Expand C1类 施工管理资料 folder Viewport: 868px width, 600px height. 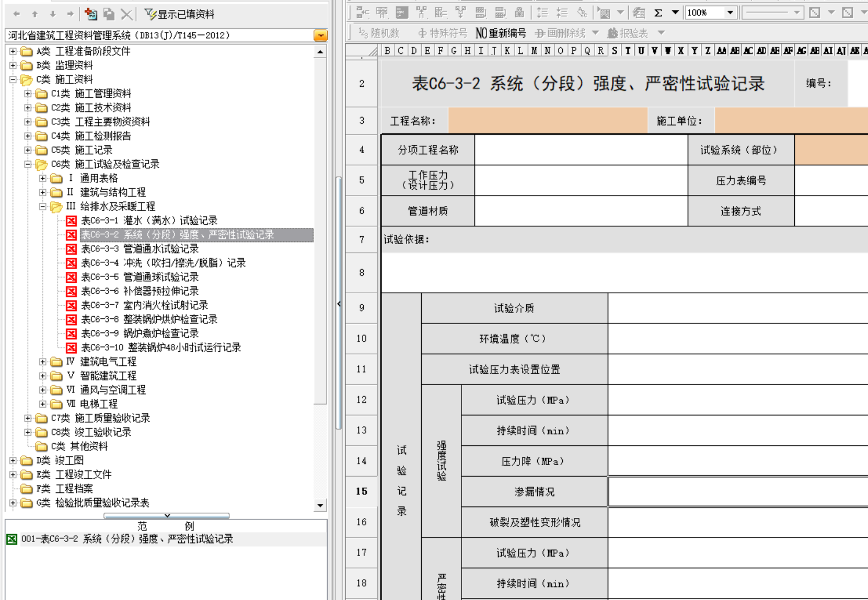[x=28, y=94]
